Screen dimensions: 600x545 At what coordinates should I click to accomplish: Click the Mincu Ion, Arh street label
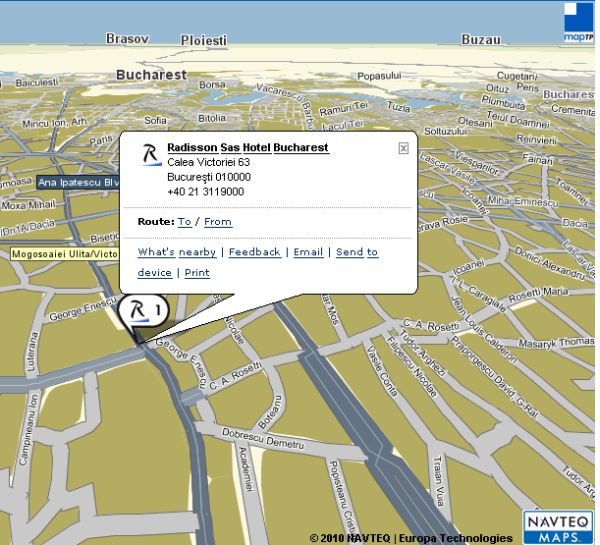pos(54,122)
